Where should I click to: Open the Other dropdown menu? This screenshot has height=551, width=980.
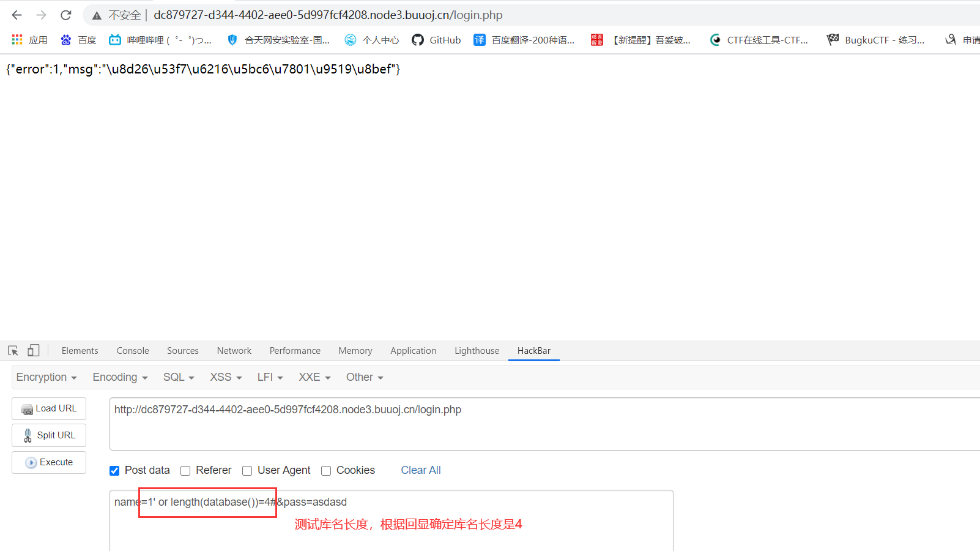point(365,377)
